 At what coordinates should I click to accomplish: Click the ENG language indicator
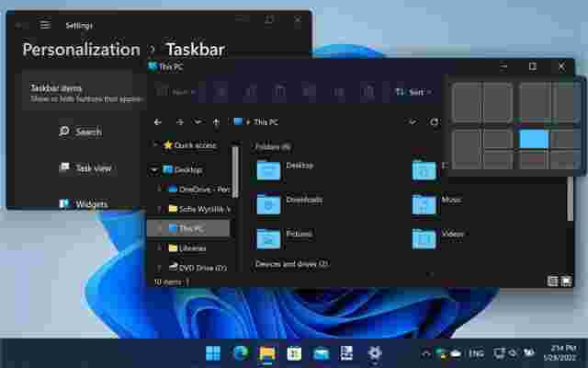pyautogui.click(x=476, y=353)
